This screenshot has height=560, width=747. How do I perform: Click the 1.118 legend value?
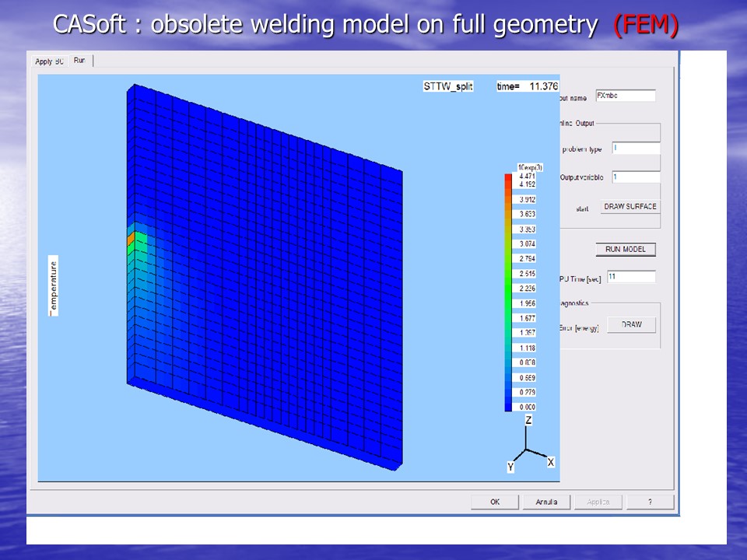[x=528, y=348]
